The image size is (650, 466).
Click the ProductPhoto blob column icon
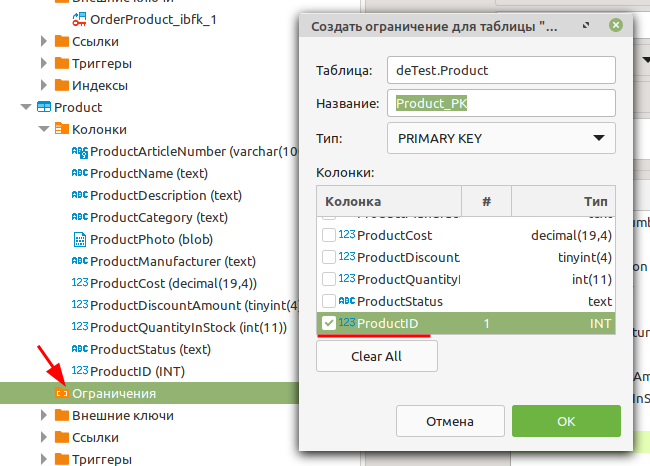point(80,239)
